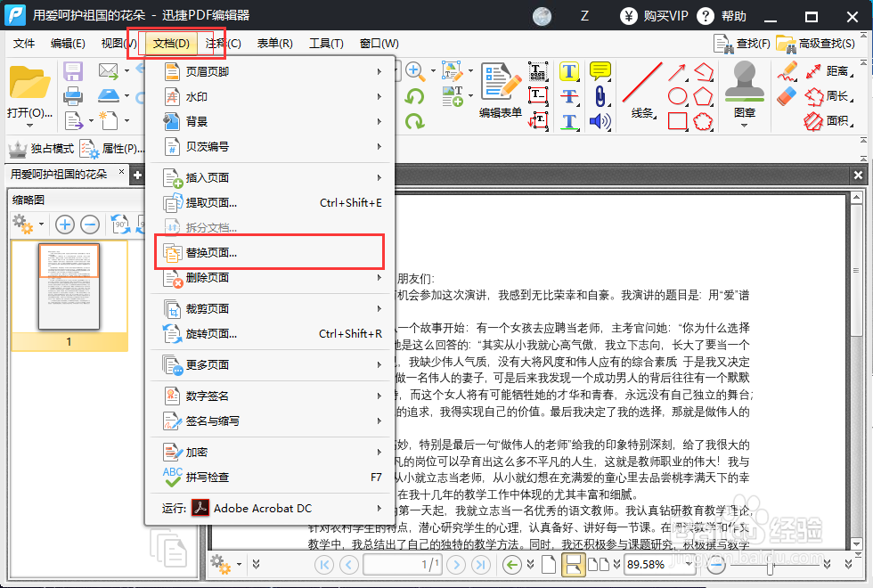Choose 提取页面... extract pages item
873x588 pixels.
coord(270,203)
